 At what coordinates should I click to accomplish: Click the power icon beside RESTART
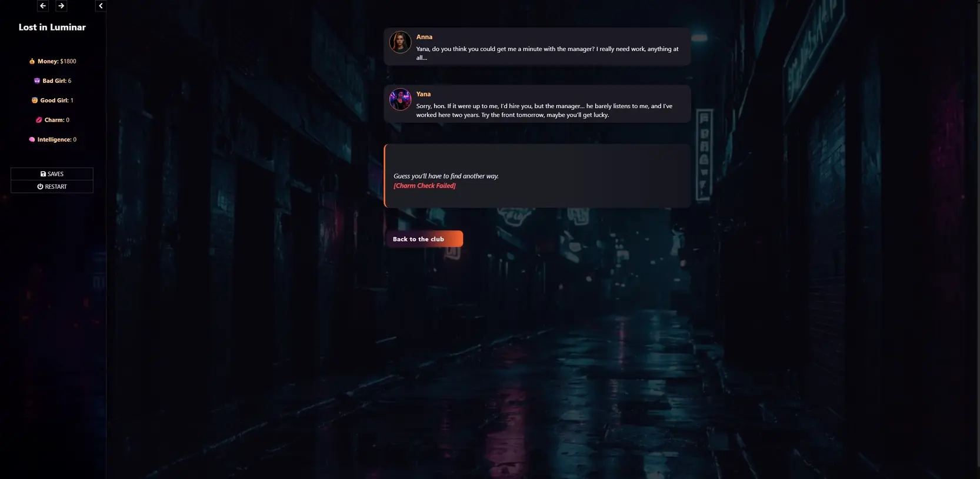(x=40, y=187)
